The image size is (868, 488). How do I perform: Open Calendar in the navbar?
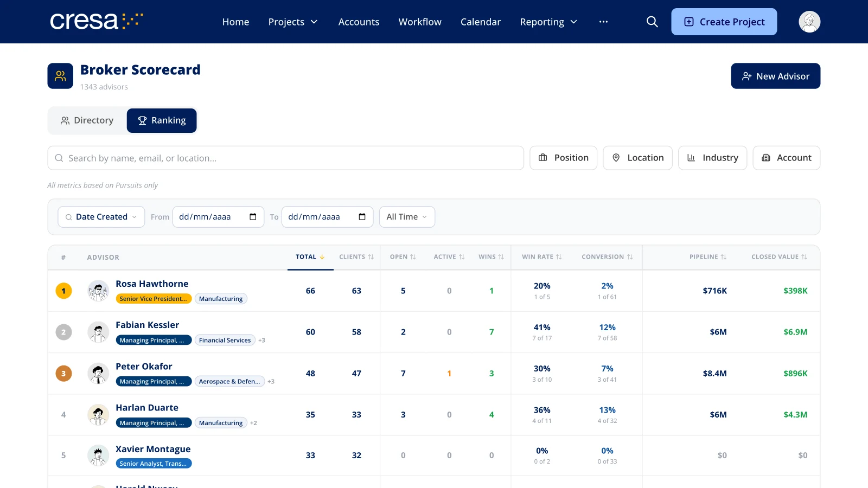click(x=481, y=22)
